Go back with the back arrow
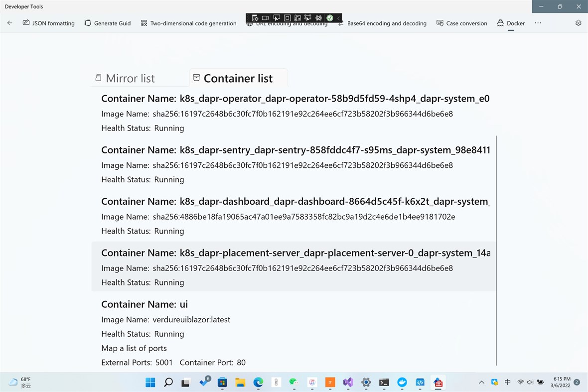Screen dimensions: 588x392 10,23
